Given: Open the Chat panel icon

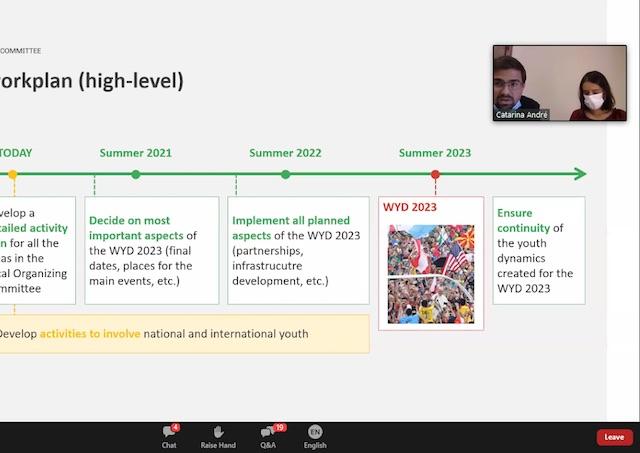Looking at the screenshot, I should (x=169, y=431).
